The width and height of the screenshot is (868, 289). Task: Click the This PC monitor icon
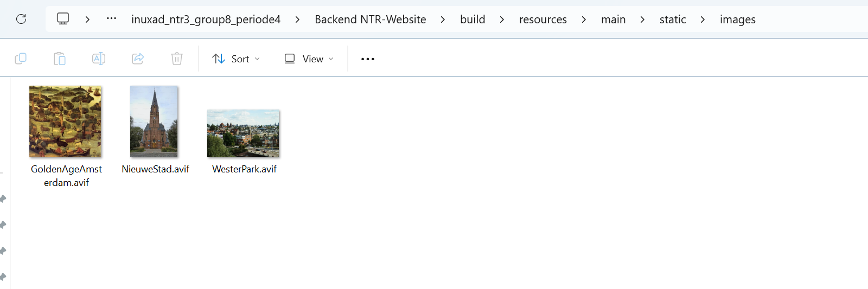click(63, 19)
